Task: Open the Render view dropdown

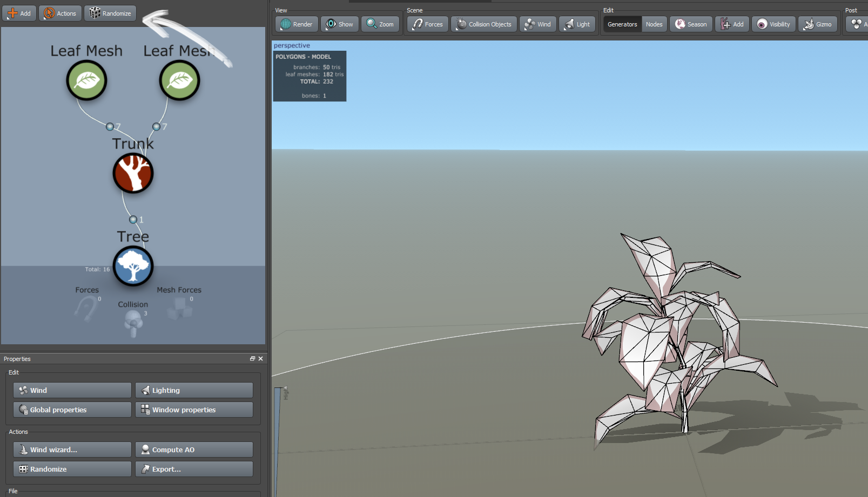Action: [297, 24]
